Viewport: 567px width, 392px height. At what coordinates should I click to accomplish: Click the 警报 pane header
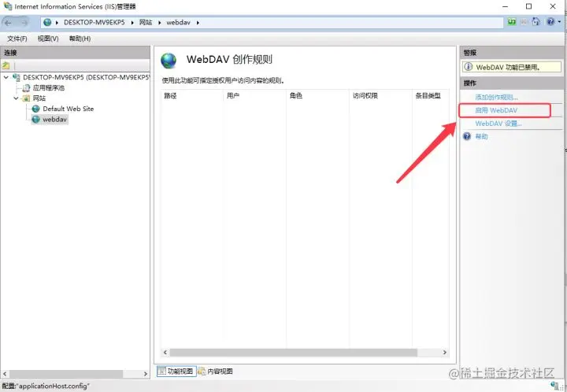(511, 53)
